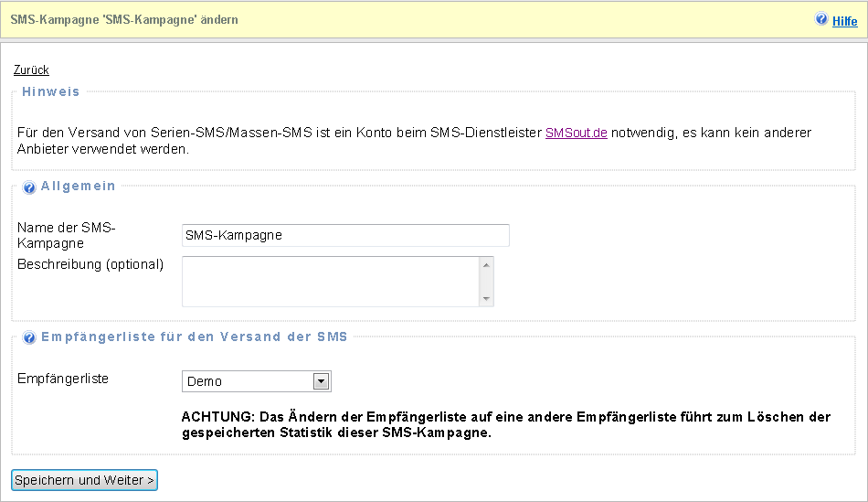Click the blue help icon beside Hilfe

point(820,19)
